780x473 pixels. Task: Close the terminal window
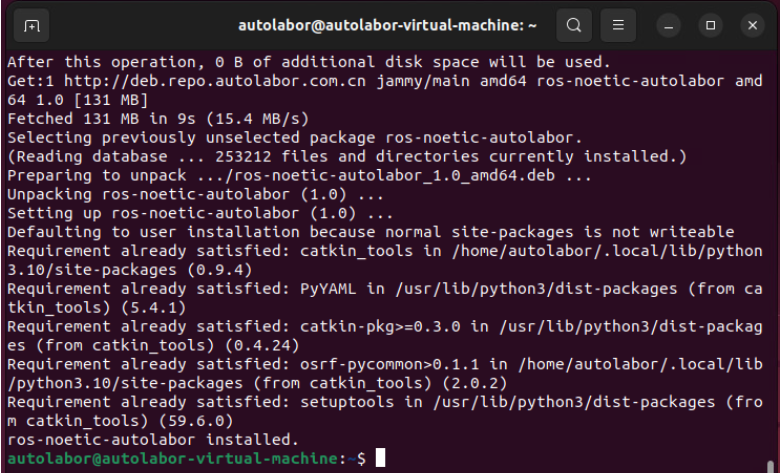(752, 25)
